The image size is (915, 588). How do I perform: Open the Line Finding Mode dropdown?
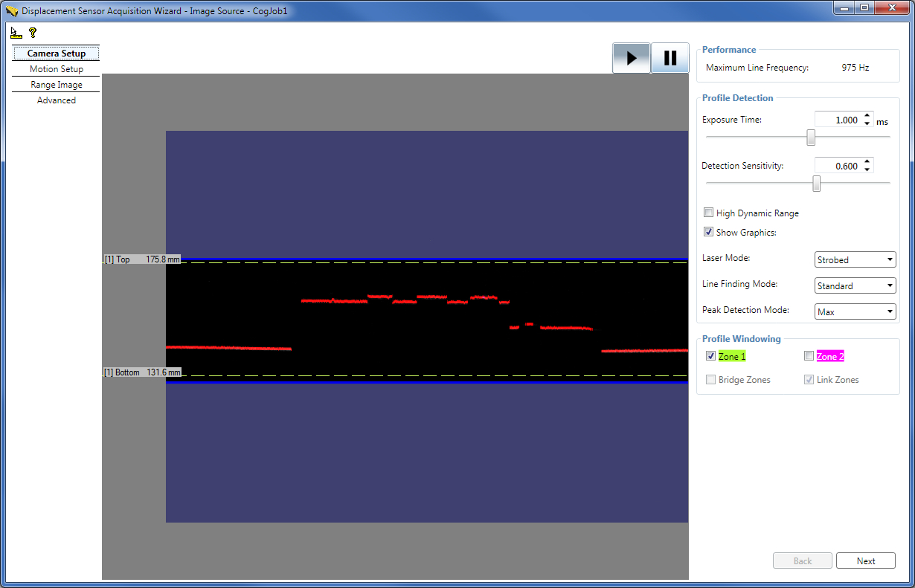coord(854,285)
